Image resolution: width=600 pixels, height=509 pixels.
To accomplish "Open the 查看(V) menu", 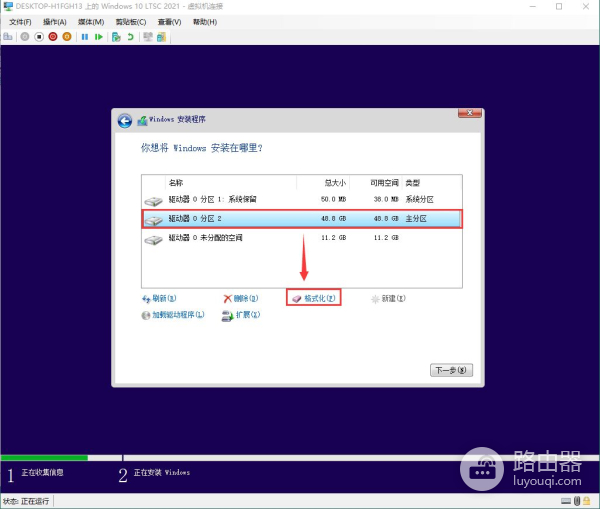I will pyautogui.click(x=170, y=22).
